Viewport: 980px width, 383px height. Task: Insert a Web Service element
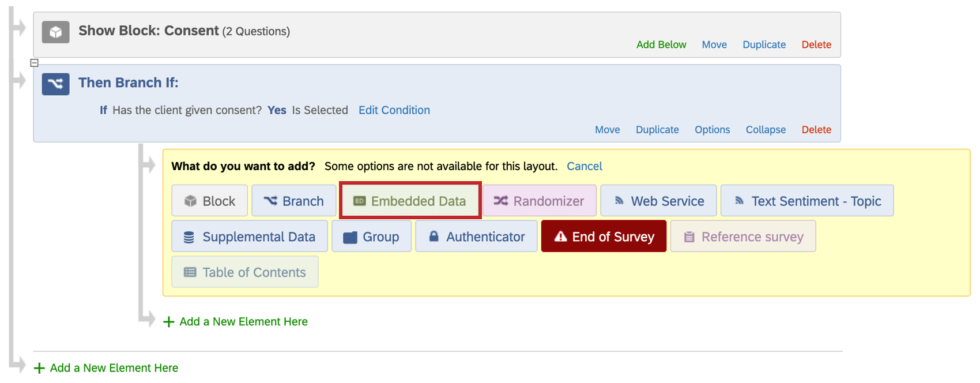click(x=658, y=201)
